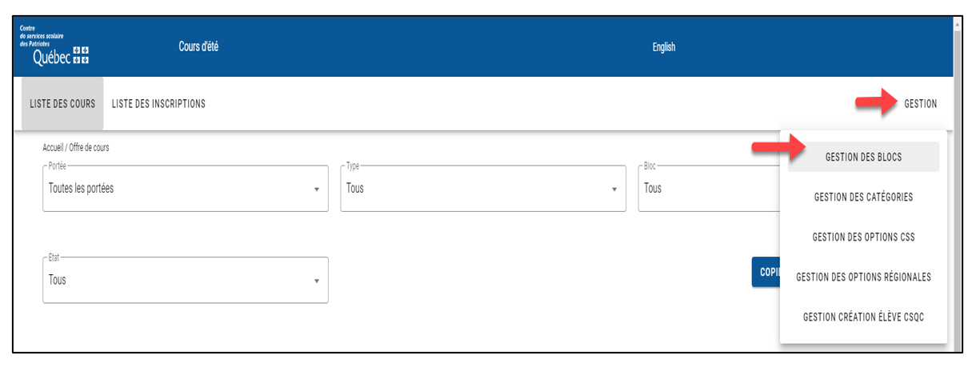
Task: Open the Liste des inscriptions tab
Action: (158, 104)
